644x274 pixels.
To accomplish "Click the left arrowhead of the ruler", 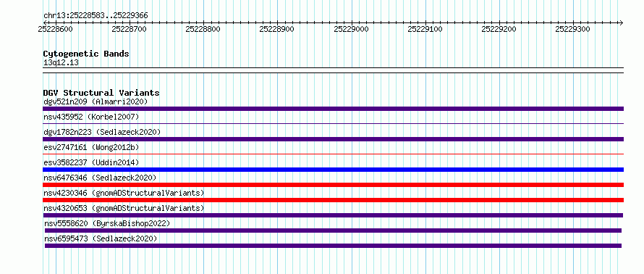I will [x=45, y=22].
